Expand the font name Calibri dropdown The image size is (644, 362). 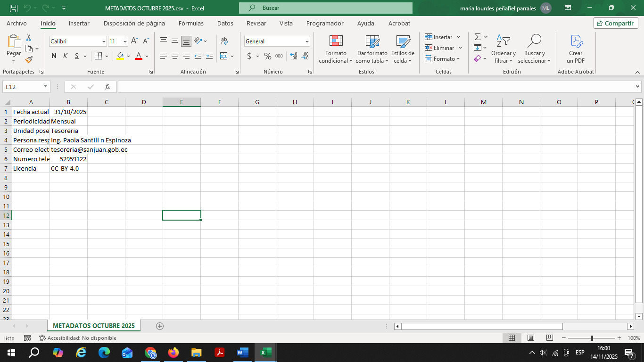[x=104, y=41]
